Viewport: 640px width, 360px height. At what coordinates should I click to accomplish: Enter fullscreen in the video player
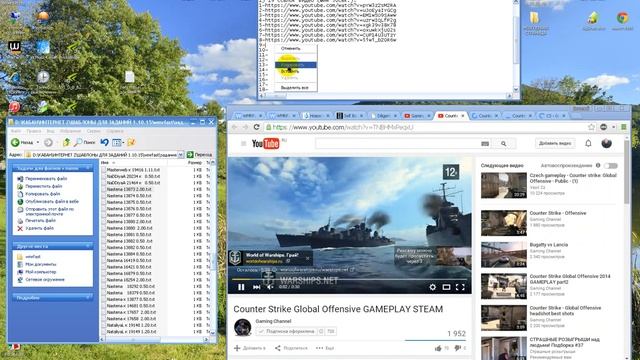pyautogui.click(x=460, y=287)
